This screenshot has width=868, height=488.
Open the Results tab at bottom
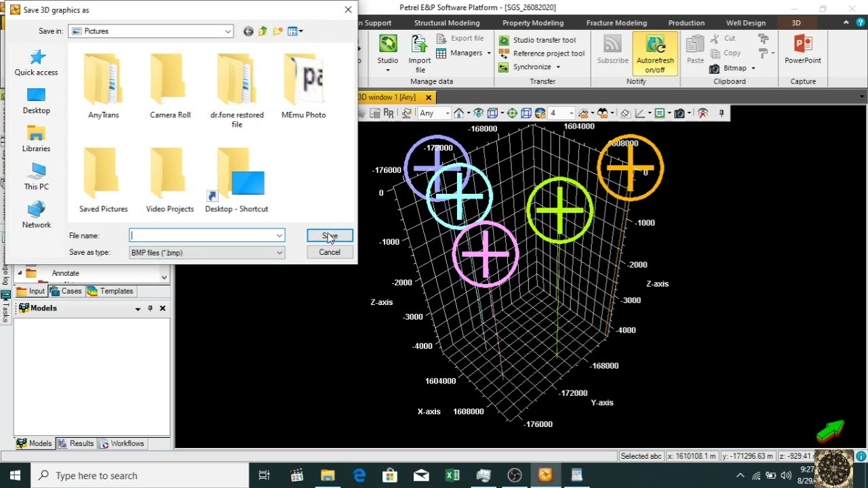pos(75,444)
